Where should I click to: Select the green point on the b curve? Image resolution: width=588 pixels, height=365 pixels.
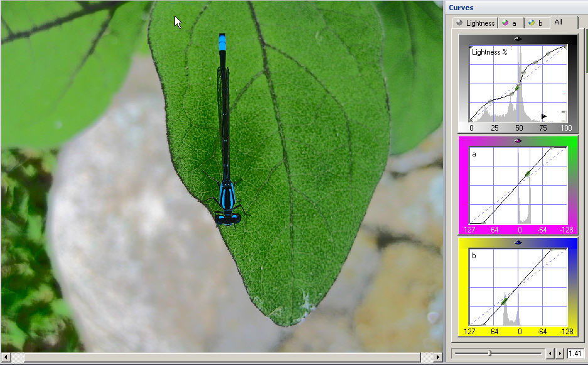pyautogui.click(x=505, y=301)
